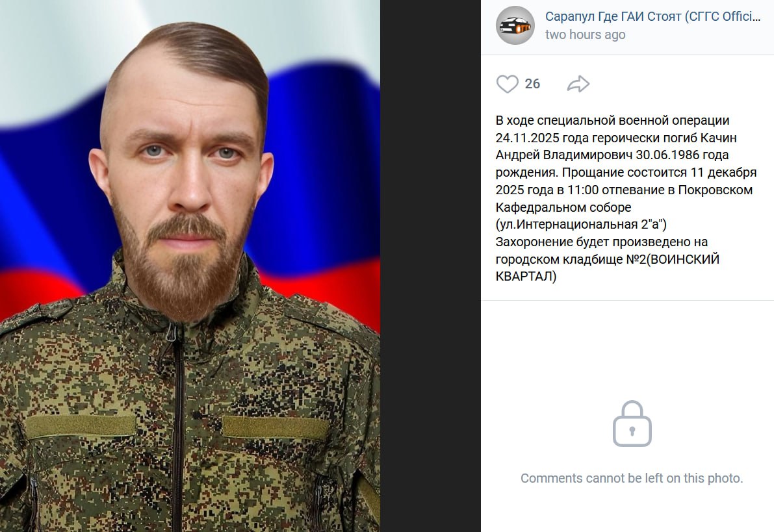This screenshot has height=532, width=774.
Task: Click the 'Покровском Кафедральном соборе' caption line
Action: point(624,198)
